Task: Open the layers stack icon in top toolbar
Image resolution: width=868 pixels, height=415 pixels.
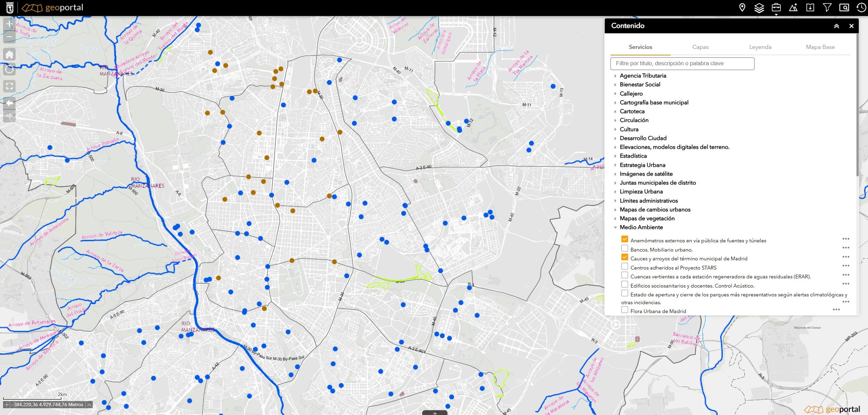Action: point(759,7)
